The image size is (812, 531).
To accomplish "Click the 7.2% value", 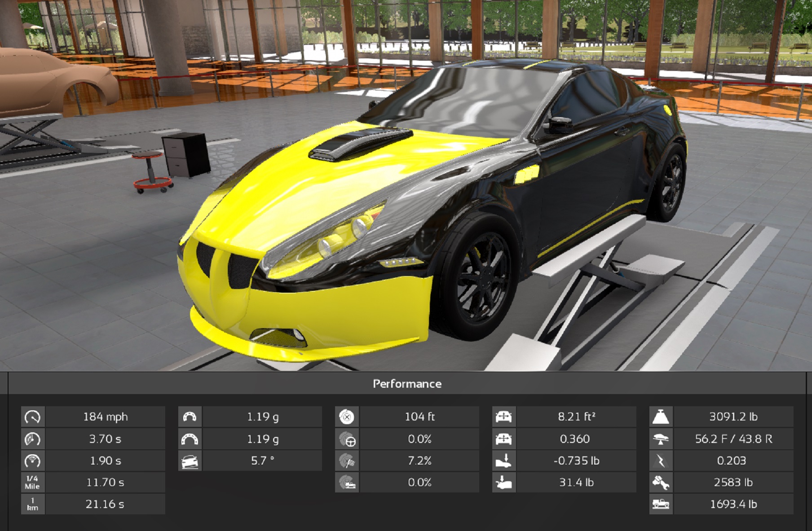I will (x=419, y=461).
